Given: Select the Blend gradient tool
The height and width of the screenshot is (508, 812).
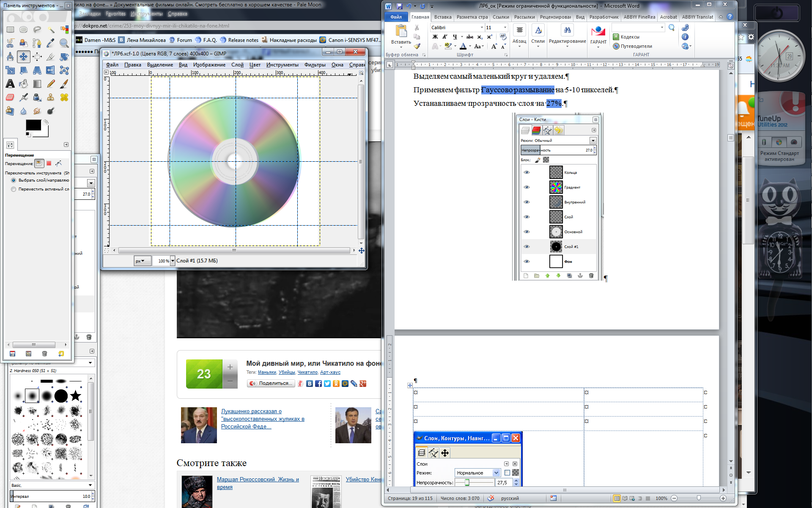Looking at the screenshot, I should point(37,84).
